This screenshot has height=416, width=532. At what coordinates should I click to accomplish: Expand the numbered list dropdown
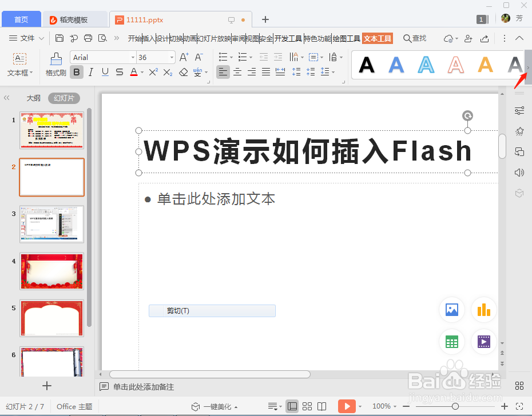click(x=251, y=57)
